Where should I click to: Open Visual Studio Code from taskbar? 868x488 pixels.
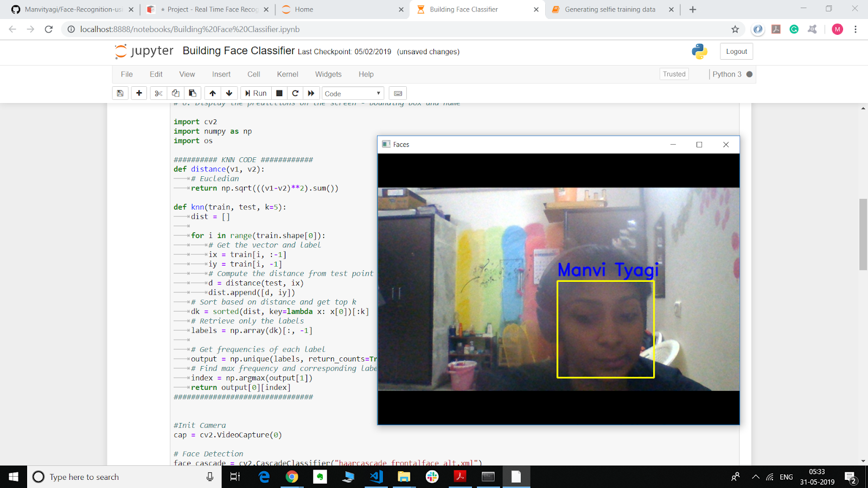pos(376,477)
